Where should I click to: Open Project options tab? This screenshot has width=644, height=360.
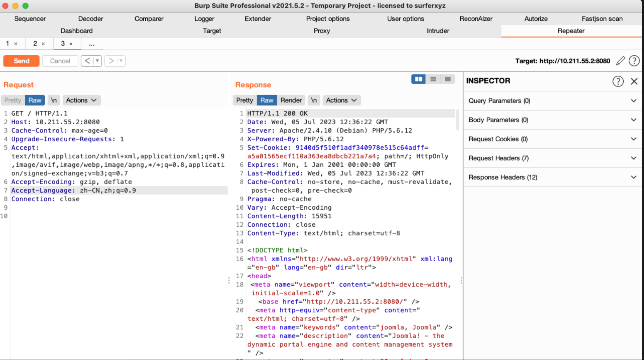tap(328, 19)
